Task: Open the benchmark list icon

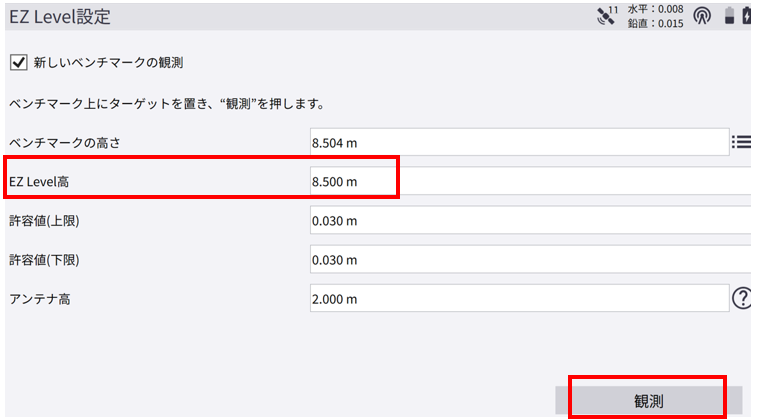Action: pos(741,142)
